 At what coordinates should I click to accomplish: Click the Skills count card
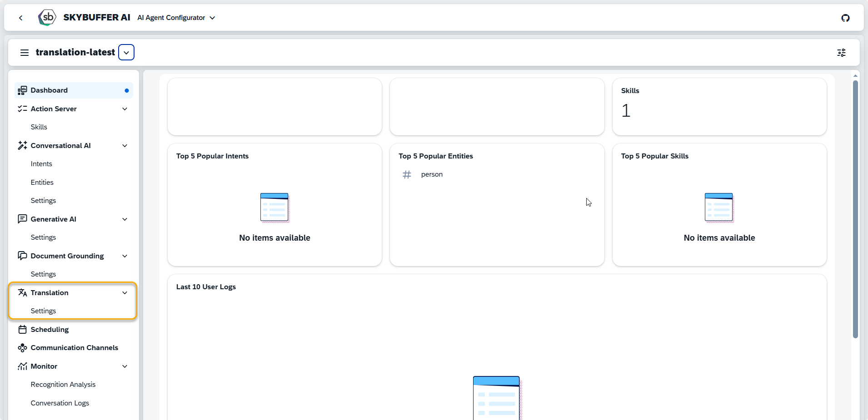point(719,107)
